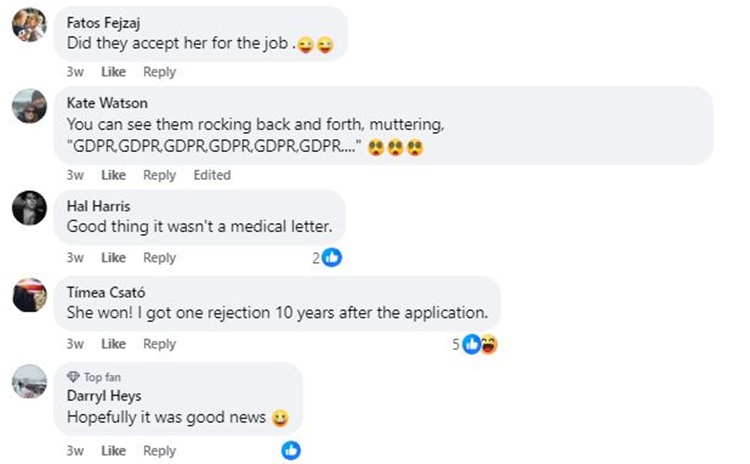
Task: Click Hal Harris's avatar image
Action: pyautogui.click(x=29, y=208)
